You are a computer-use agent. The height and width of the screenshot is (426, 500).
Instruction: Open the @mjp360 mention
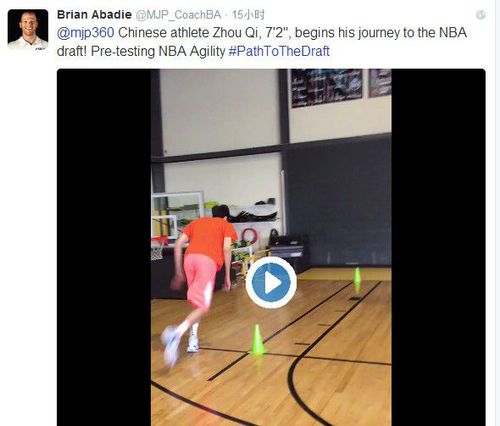click(86, 33)
